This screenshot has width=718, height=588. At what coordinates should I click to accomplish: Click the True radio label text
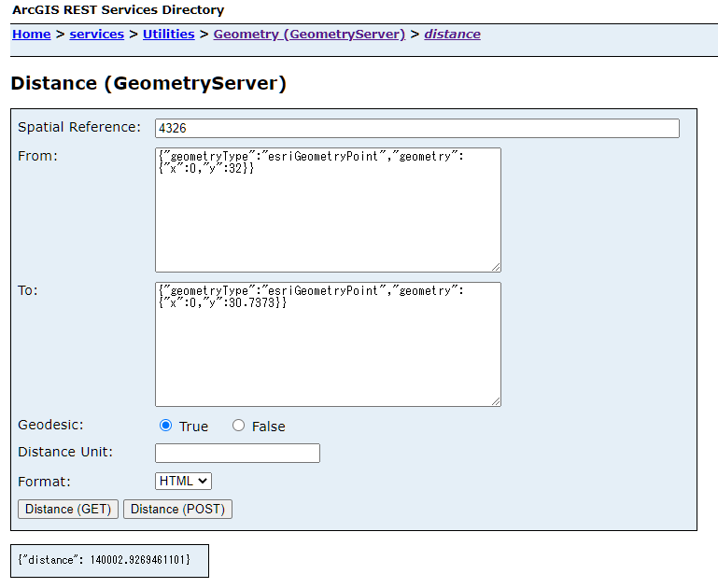click(193, 427)
